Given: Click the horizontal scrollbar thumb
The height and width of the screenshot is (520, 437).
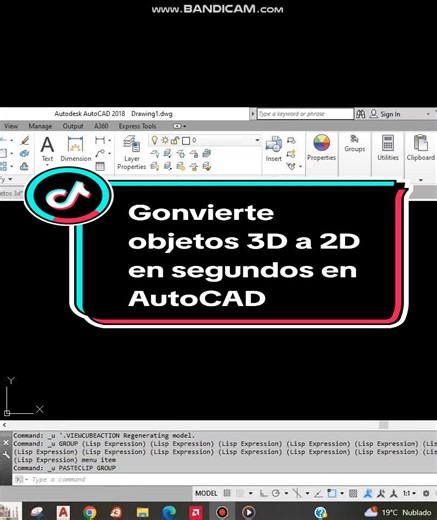Looking at the screenshot, I should [x=384, y=425].
